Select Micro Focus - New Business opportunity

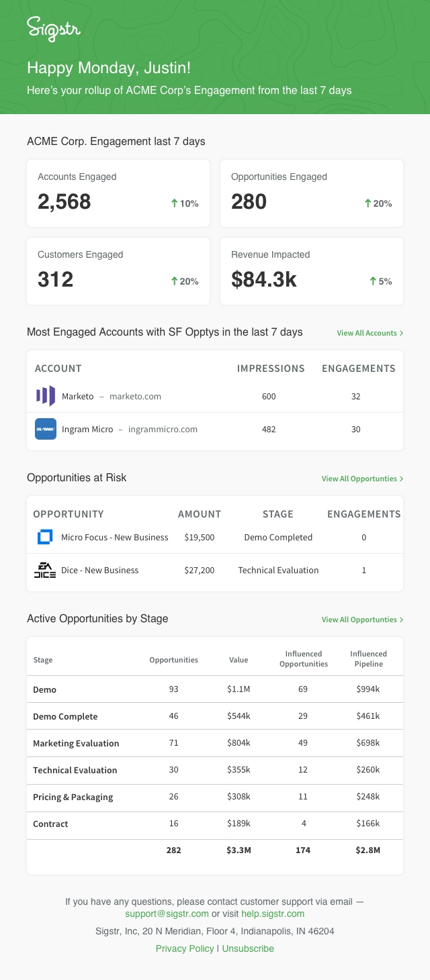click(115, 537)
